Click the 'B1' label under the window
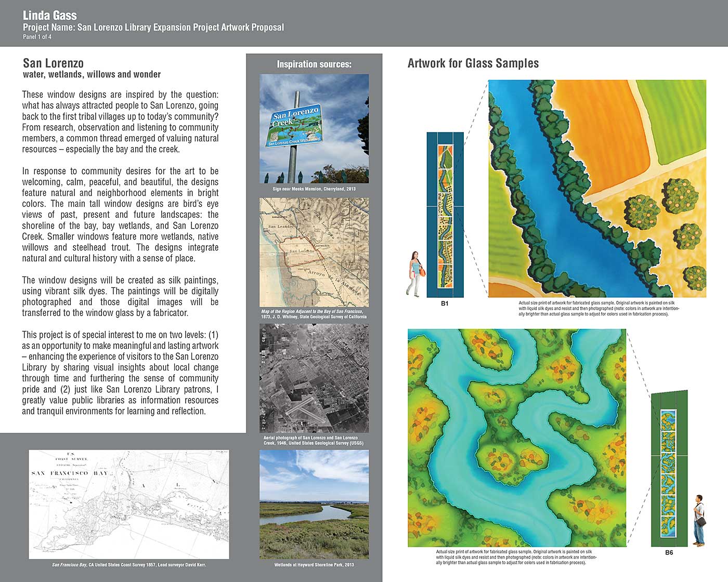This screenshot has height=582, width=728. (x=445, y=303)
